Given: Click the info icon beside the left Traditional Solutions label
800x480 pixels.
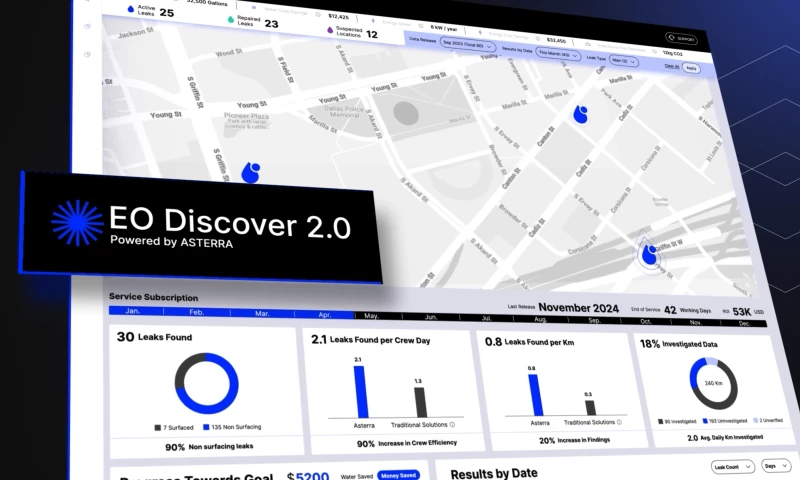Looking at the screenshot, I should pos(452,424).
